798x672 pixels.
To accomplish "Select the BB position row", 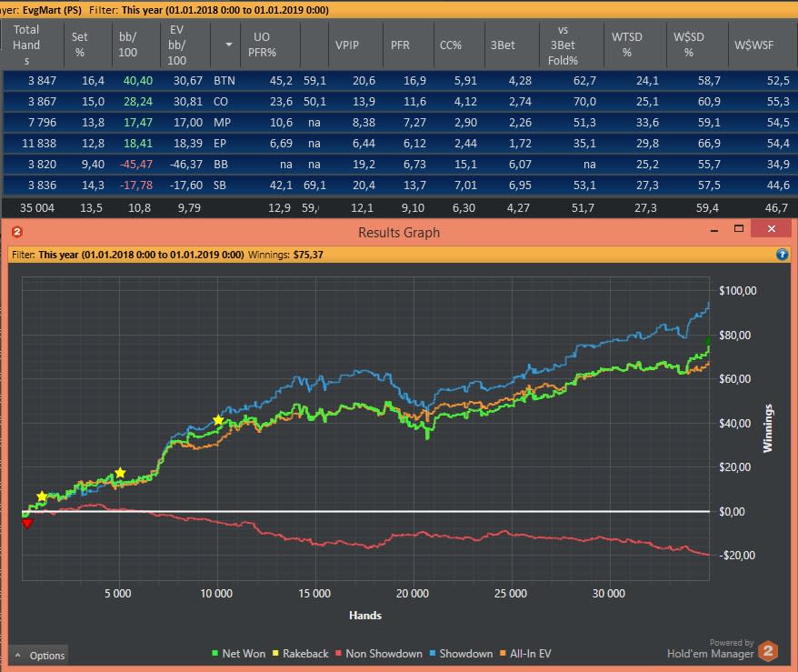I will coord(399,164).
